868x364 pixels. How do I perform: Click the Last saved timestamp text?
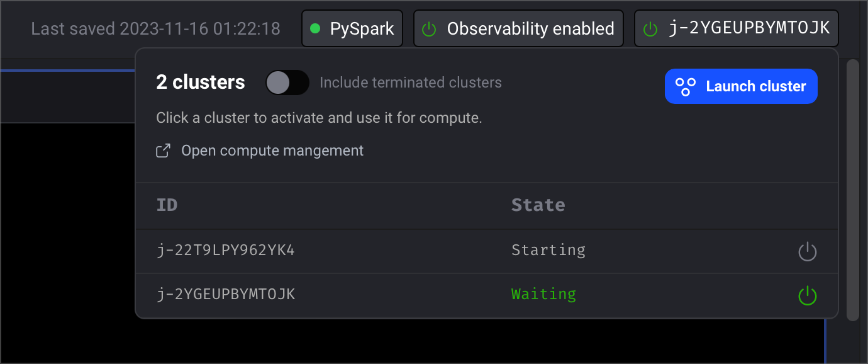click(155, 28)
